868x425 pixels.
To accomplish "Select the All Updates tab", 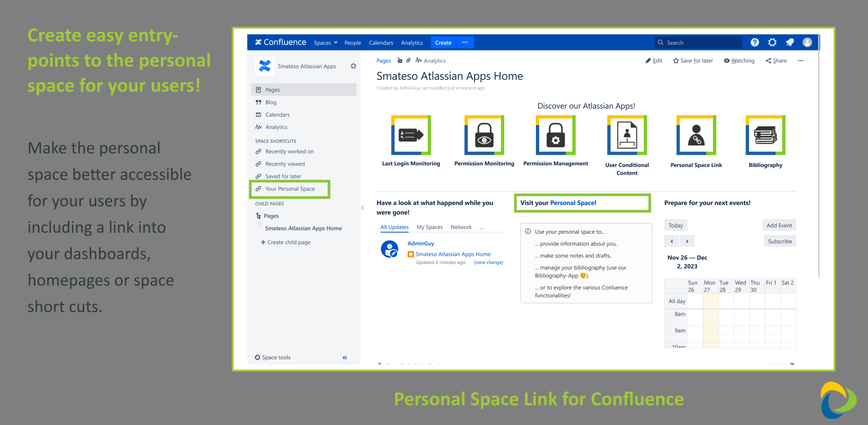I will point(394,228).
